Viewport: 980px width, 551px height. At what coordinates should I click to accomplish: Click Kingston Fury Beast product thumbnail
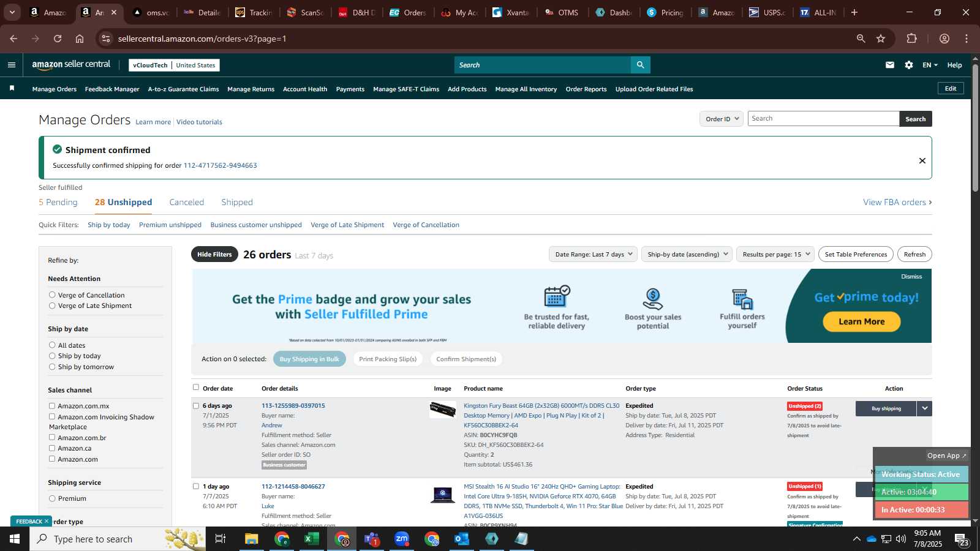point(442,410)
